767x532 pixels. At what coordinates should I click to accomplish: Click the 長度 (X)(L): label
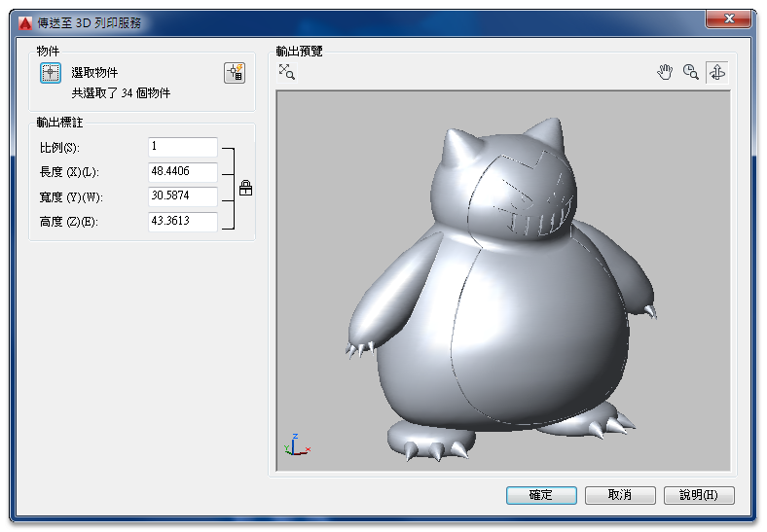[x=69, y=172]
